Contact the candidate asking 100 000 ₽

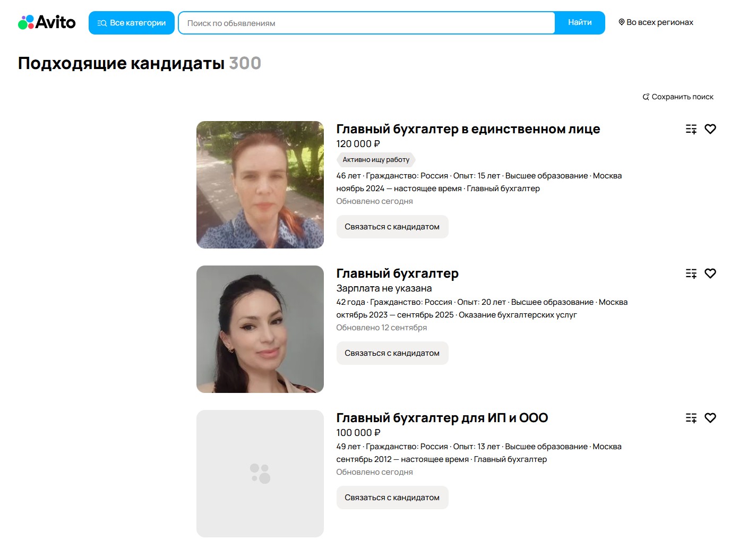(392, 498)
